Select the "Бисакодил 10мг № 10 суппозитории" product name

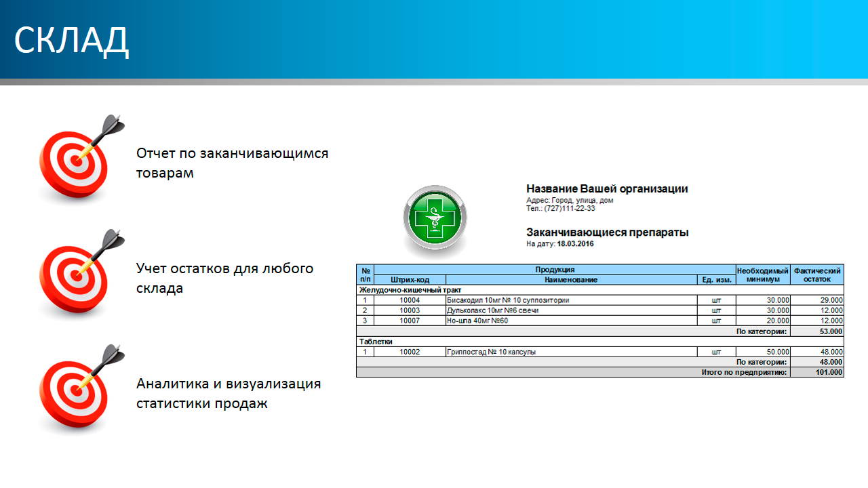508,300
